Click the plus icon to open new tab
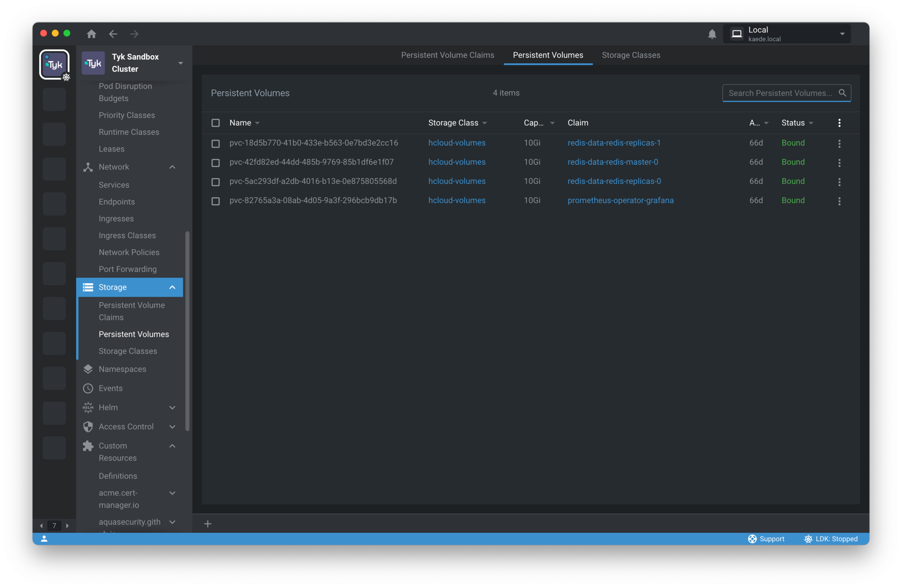Viewport: 902px width, 588px height. pyautogui.click(x=208, y=524)
